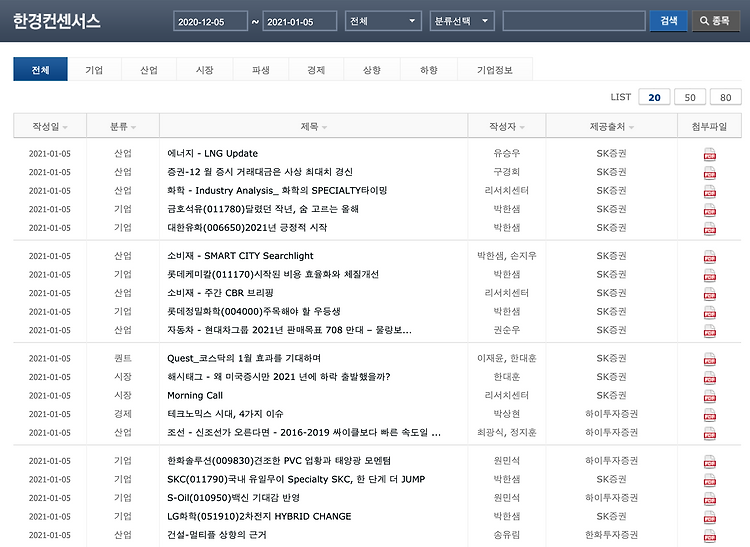The height and width of the screenshot is (547, 750).
Task: Click author 권순우 cell
Action: click(x=507, y=330)
